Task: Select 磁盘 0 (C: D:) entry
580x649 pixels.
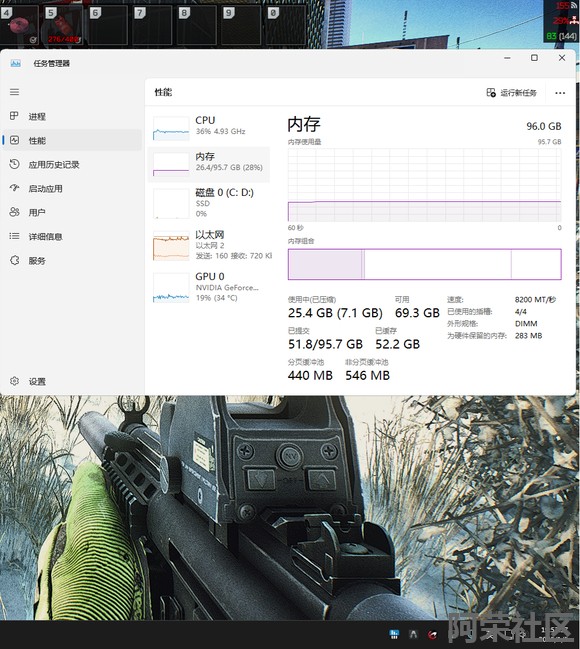Action: (209, 203)
